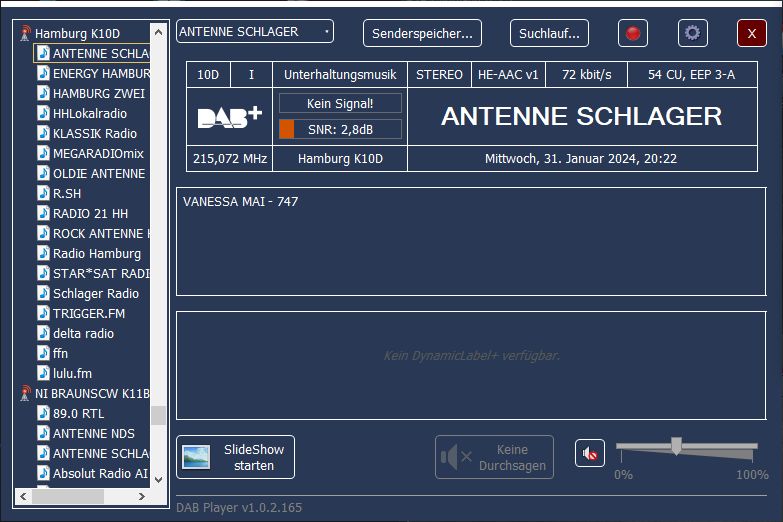Select ROCK ANTENNE station in list

[100, 234]
